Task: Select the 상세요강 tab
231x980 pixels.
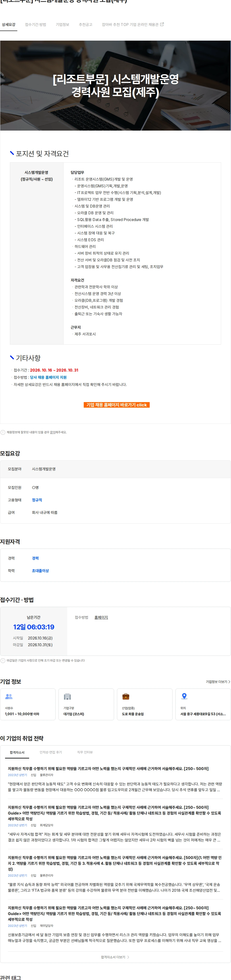Action: pyautogui.click(x=9, y=25)
